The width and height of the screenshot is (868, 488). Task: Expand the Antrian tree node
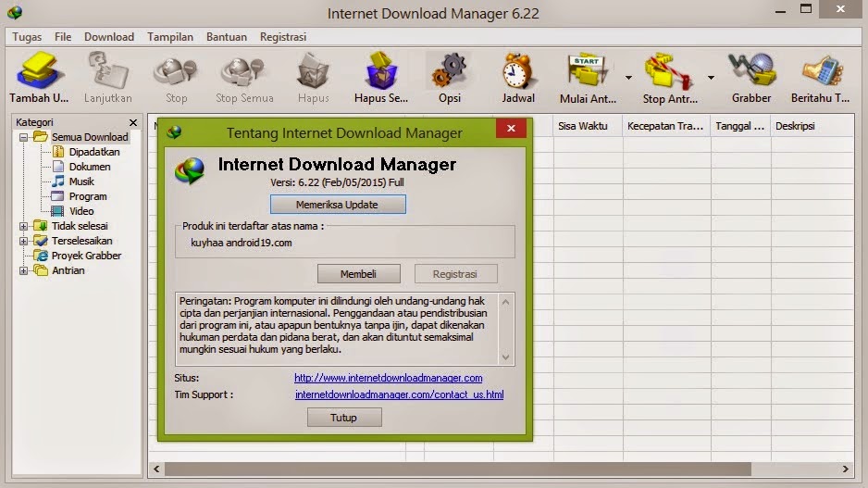click(x=23, y=271)
